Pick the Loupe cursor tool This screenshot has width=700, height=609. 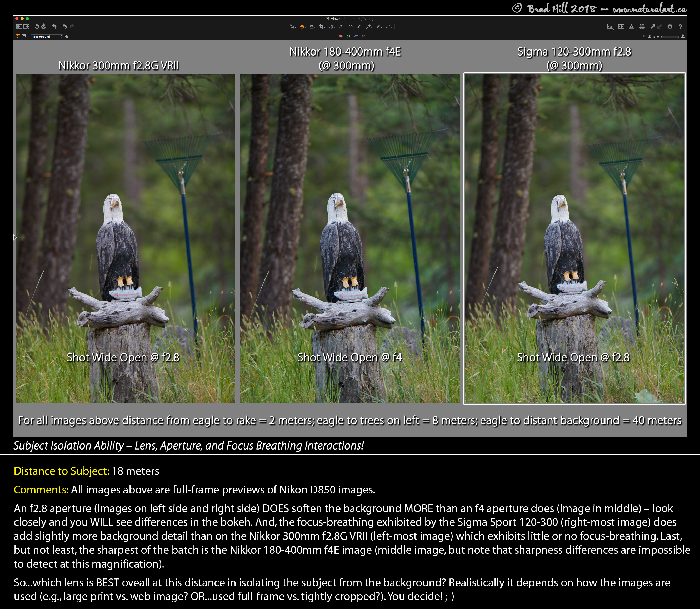pyautogui.click(x=312, y=27)
